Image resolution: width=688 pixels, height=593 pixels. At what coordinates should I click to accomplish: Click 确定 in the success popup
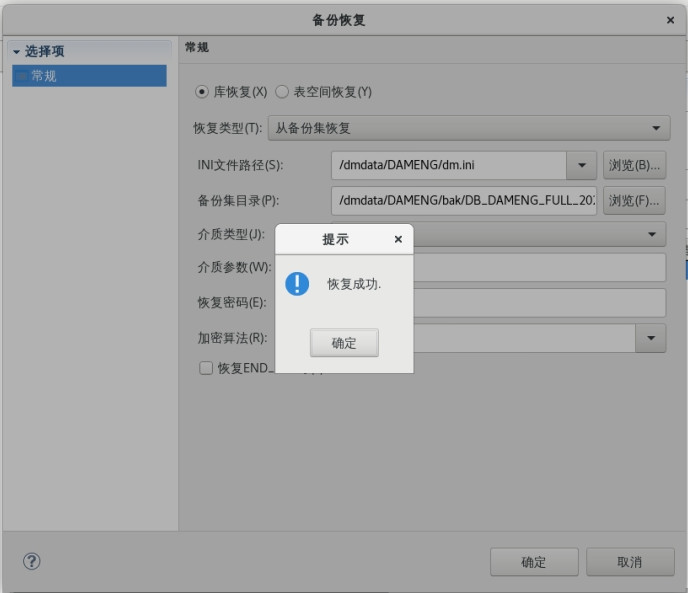pos(344,343)
